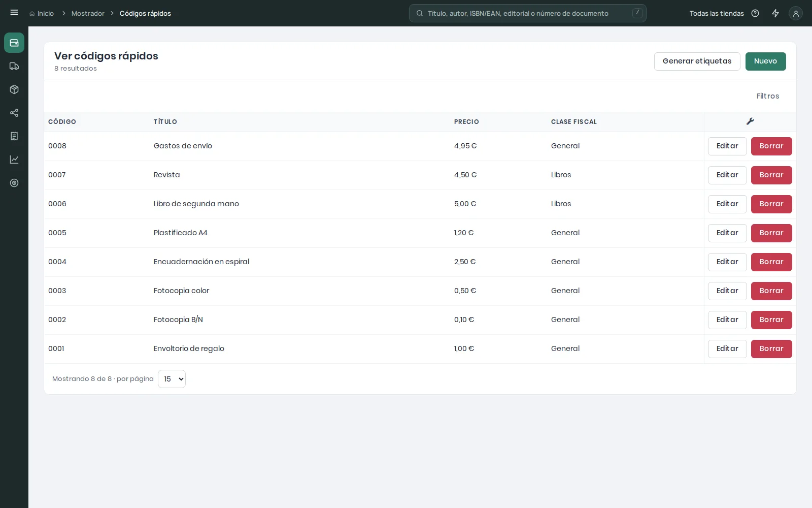Open the Todas las tiendas store selector
This screenshot has height=508, width=812.
click(717, 13)
